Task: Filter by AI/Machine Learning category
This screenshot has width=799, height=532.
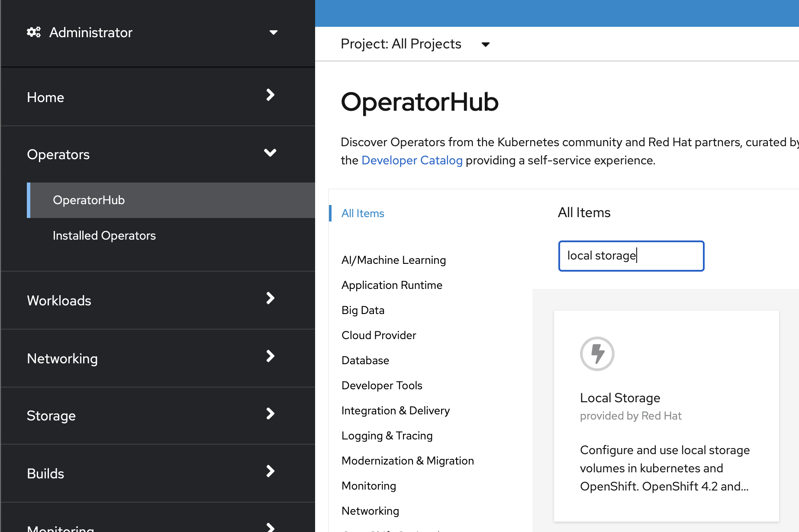Action: [393, 260]
